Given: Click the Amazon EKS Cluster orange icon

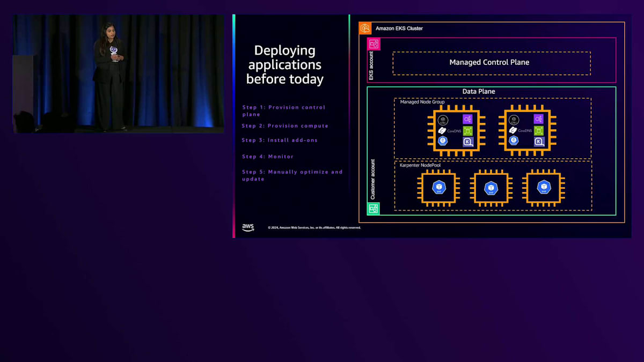Looking at the screenshot, I should click(x=365, y=28).
